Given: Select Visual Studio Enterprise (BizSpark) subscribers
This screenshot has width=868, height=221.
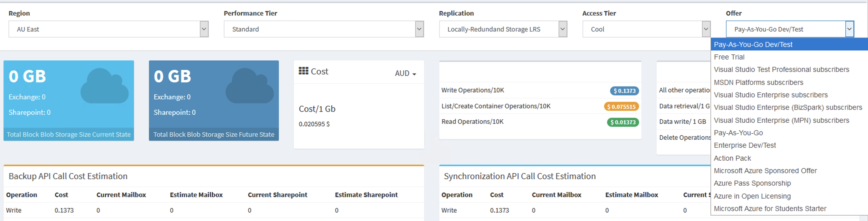Looking at the screenshot, I should [x=788, y=108].
